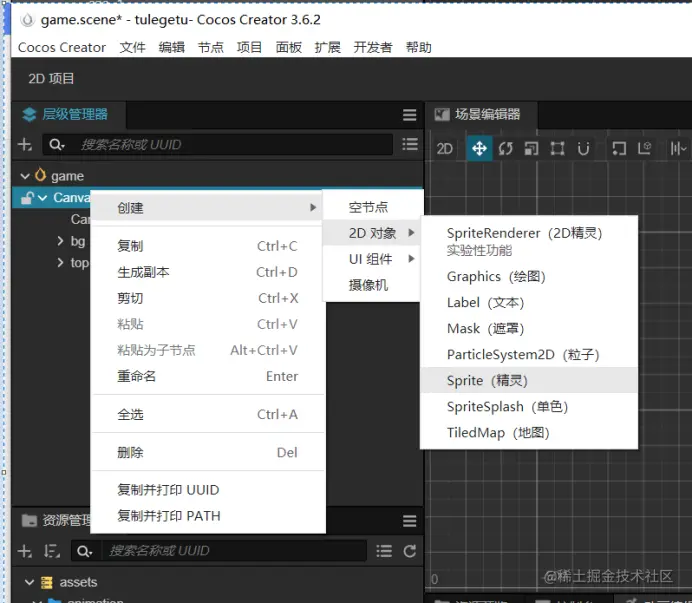
Task: Create a ParticleSystem2D (粒子) object
Action: coord(529,354)
